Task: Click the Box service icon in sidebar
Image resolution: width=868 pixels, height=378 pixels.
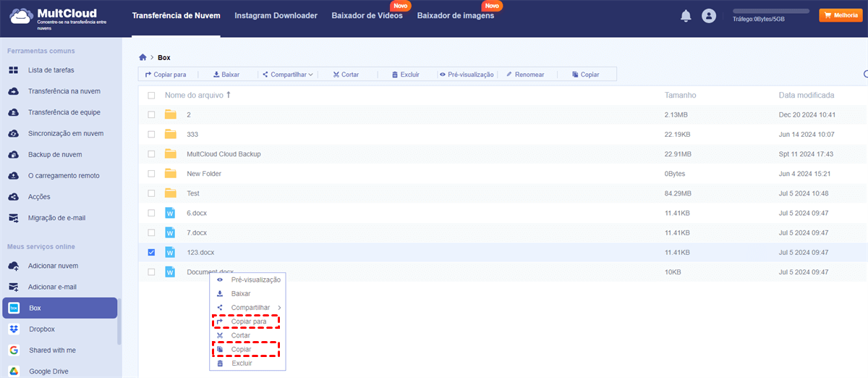Action: (14, 308)
